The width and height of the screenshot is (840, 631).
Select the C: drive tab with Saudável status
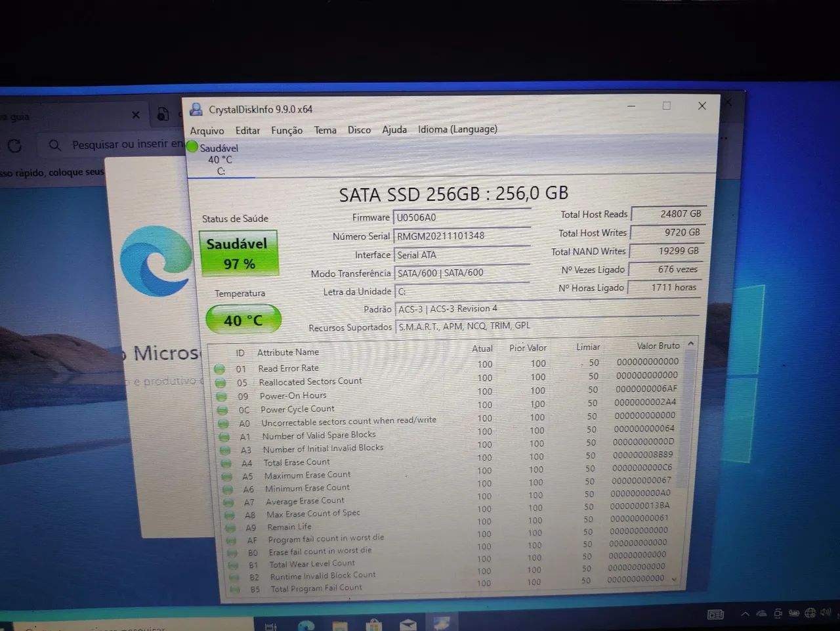(x=220, y=160)
